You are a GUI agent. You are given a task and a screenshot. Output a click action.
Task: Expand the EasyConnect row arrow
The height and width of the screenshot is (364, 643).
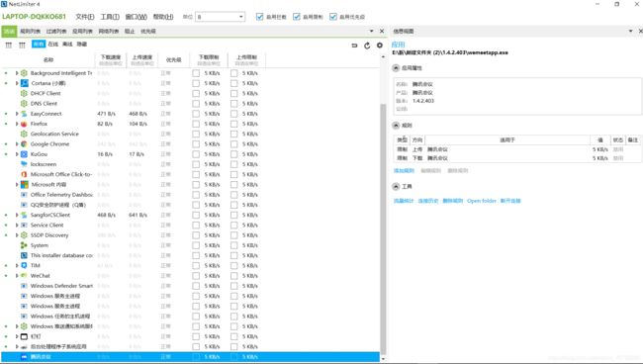(x=17, y=114)
